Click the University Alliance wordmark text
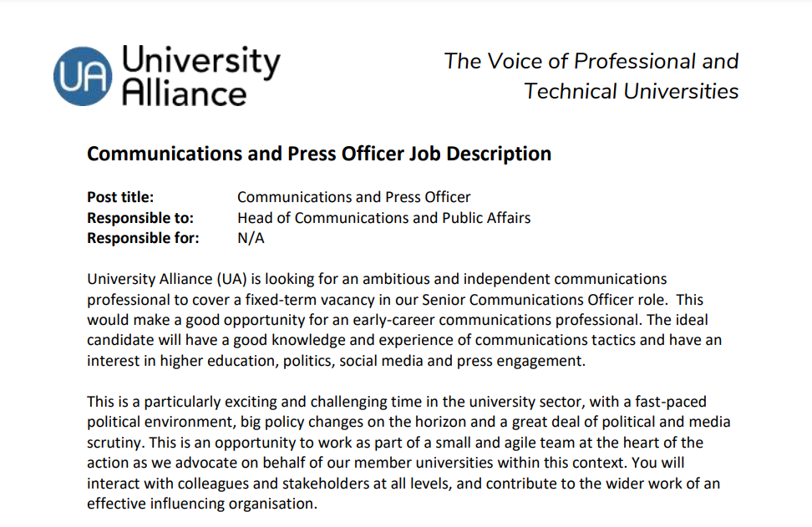 click(201, 76)
